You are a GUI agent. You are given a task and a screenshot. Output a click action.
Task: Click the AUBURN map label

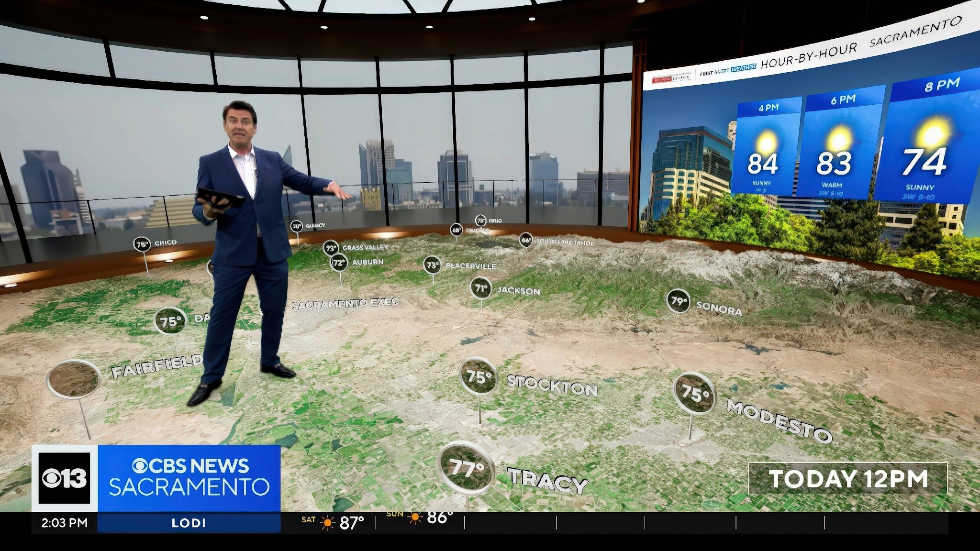367,262
